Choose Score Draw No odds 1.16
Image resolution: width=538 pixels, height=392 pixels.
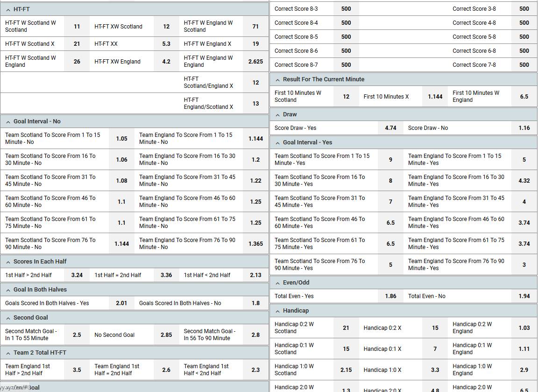tap(524, 128)
